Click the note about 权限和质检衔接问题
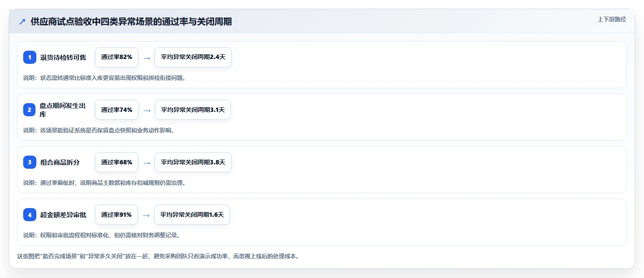644x278 pixels. (104, 78)
